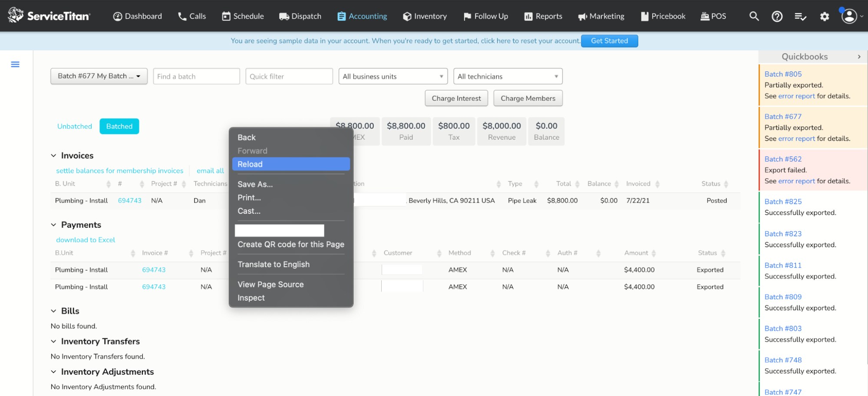
Task: Open the error report for Batch #677
Action: pyautogui.click(x=796, y=138)
